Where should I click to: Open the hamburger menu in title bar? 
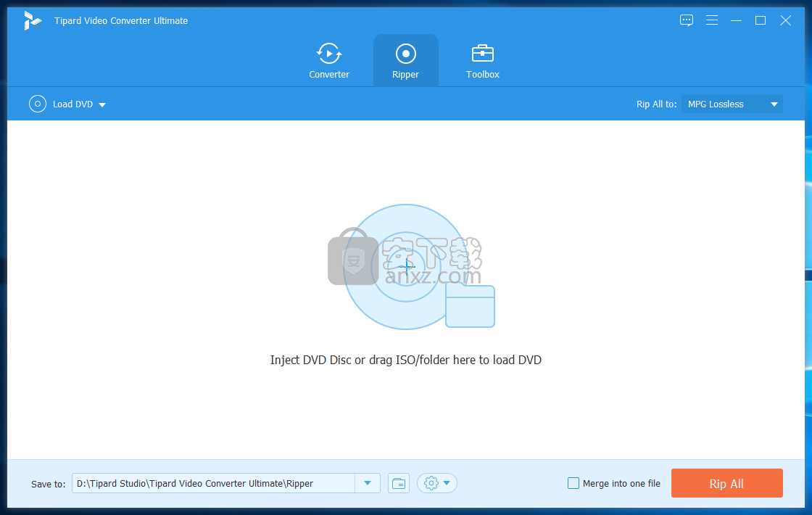[x=712, y=20]
